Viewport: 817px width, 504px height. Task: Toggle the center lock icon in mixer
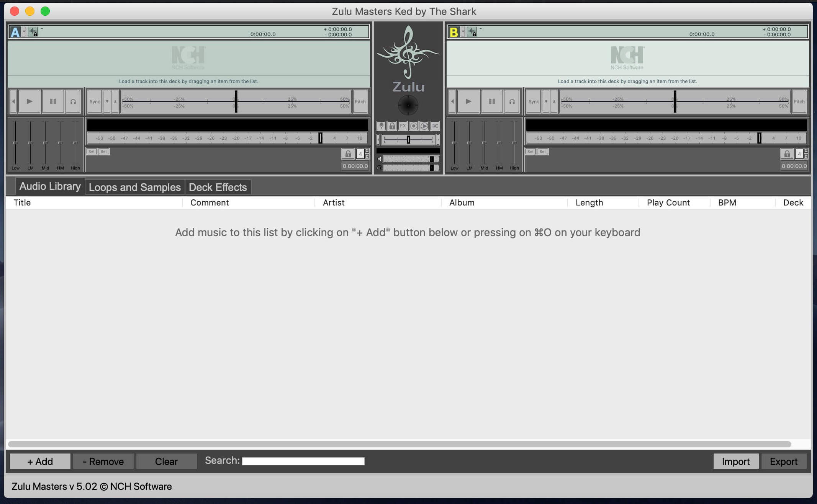[392, 126]
